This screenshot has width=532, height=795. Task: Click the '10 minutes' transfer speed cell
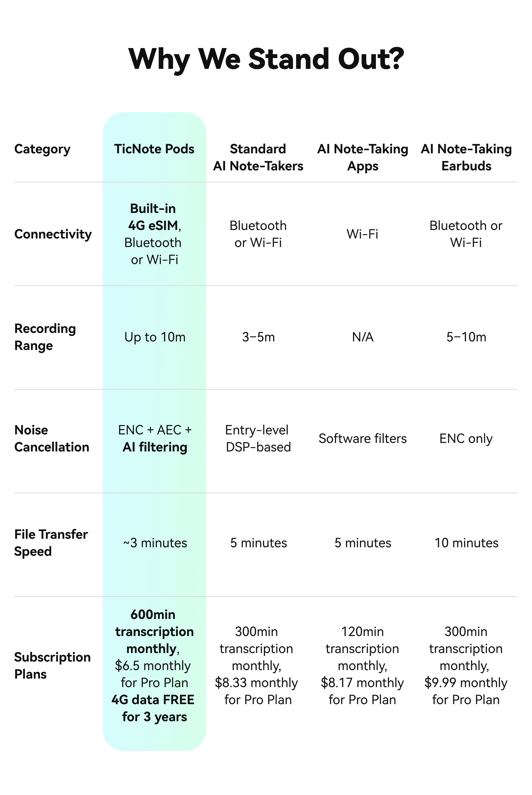coord(466,543)
